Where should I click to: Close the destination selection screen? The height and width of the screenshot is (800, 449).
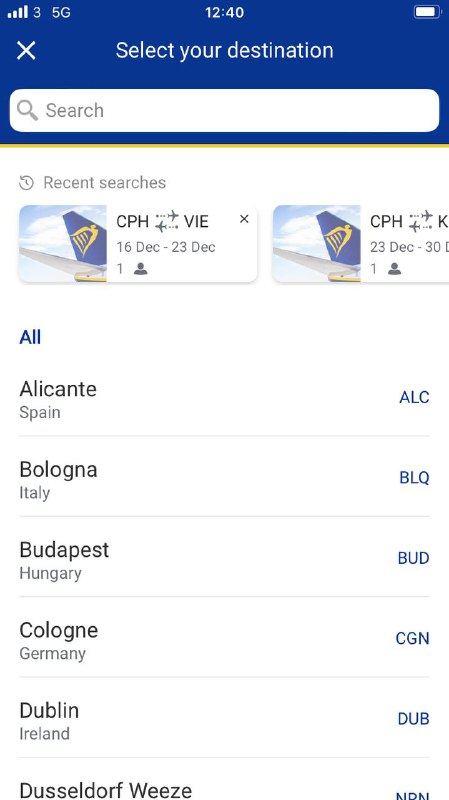[26, 51]
